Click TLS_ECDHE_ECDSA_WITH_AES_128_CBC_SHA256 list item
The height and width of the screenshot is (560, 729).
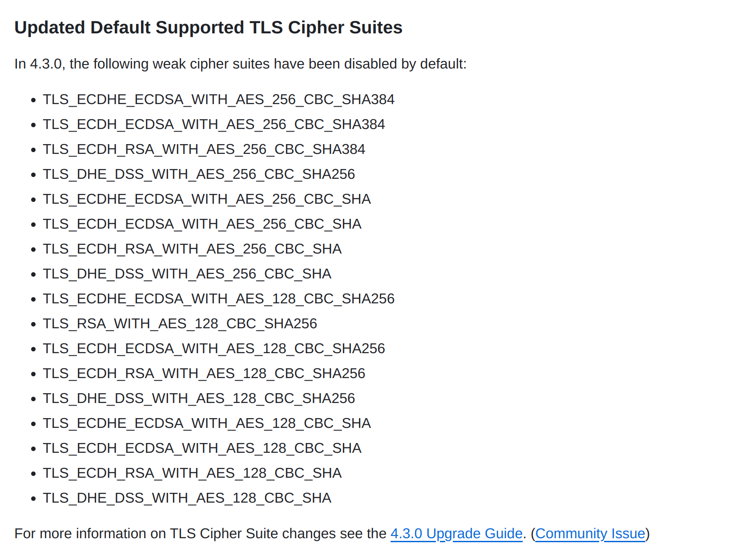[x=218, y=299]
